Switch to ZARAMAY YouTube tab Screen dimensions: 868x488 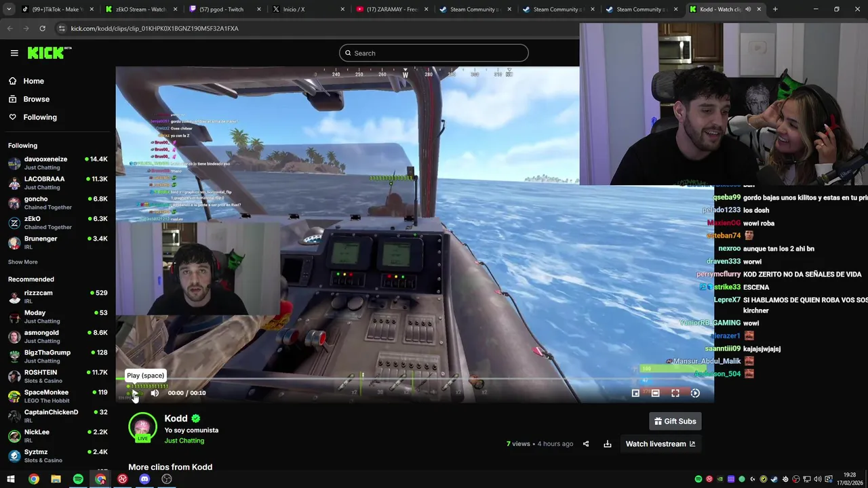[x=391, y=9]
